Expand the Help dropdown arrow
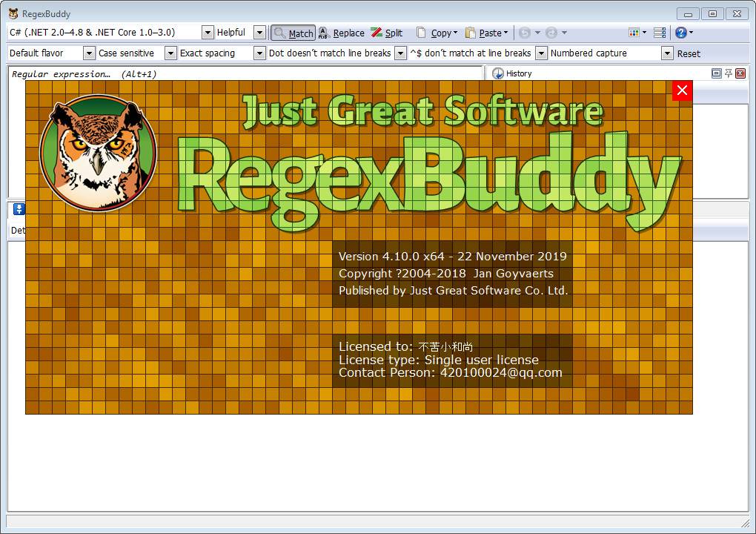This screenshot has width=756, height=534. coord(692,33)
